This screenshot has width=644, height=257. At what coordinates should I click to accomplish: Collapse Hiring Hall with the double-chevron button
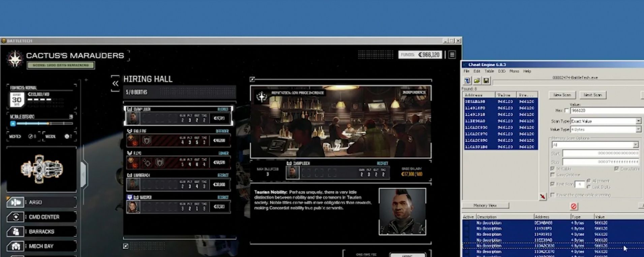(115, 83)
